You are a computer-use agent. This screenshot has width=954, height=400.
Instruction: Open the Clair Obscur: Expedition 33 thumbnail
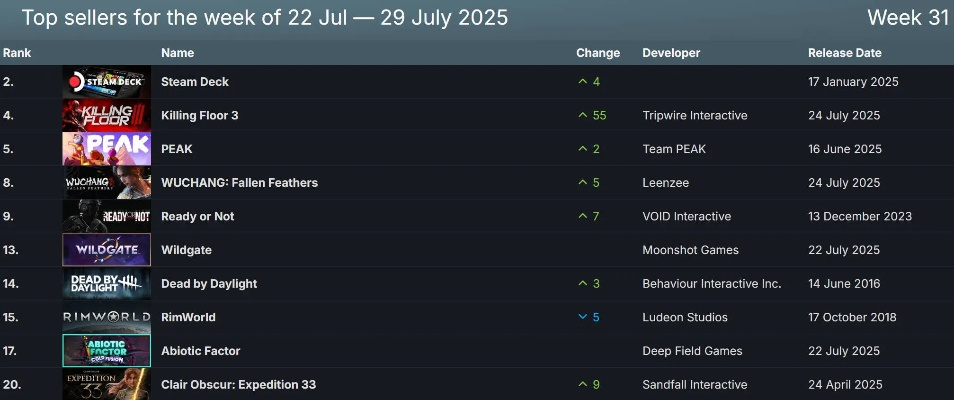(x=106, y=385)
